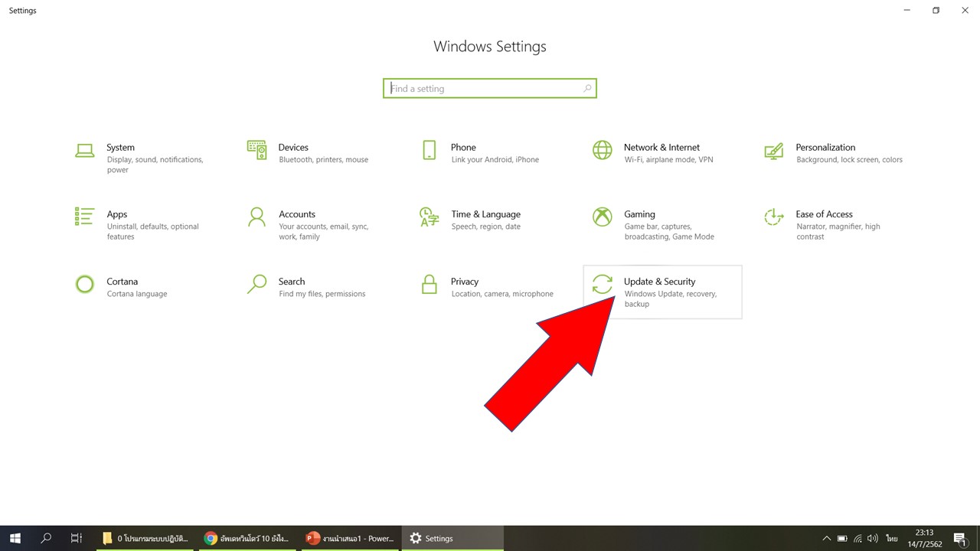This screenshot has height=551, width=980.
Task: Select the Ease of Access icon
Action: tap(774, 217)
